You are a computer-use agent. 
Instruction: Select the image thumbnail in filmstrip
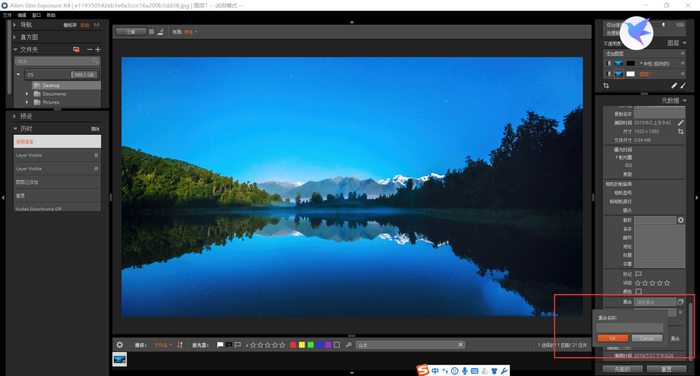120,359
